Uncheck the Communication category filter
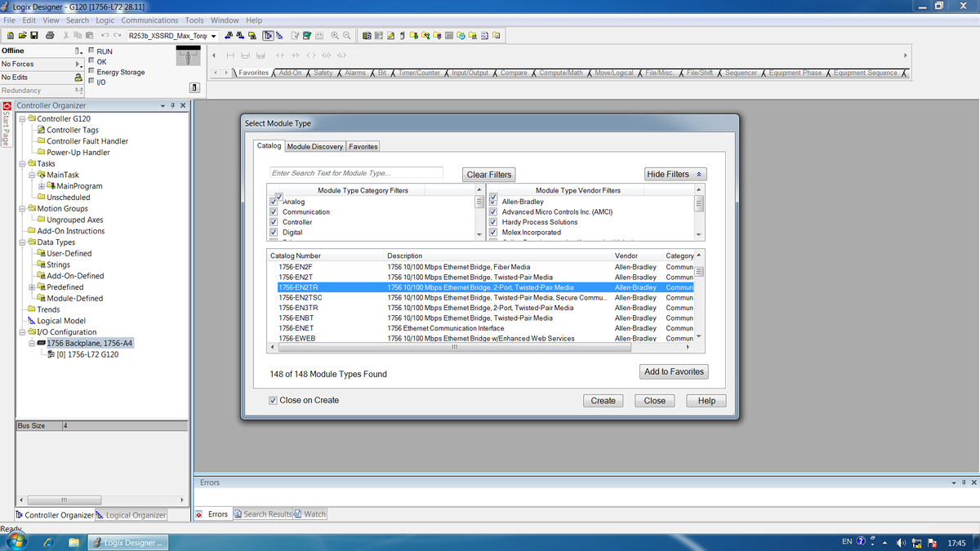The width and height of the screenshot is (980, 551). click(x=274, y=212)
